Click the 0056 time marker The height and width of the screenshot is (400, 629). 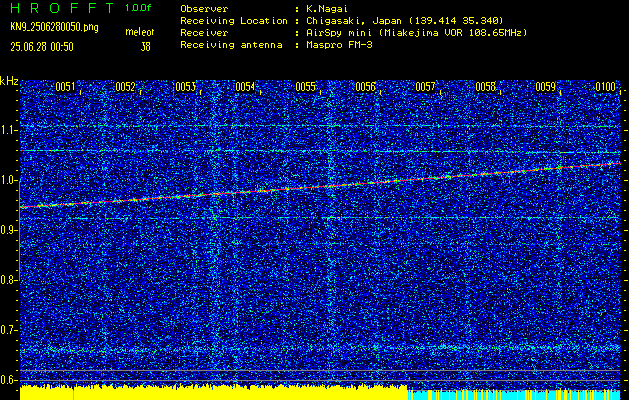click(x=365, y=87)
